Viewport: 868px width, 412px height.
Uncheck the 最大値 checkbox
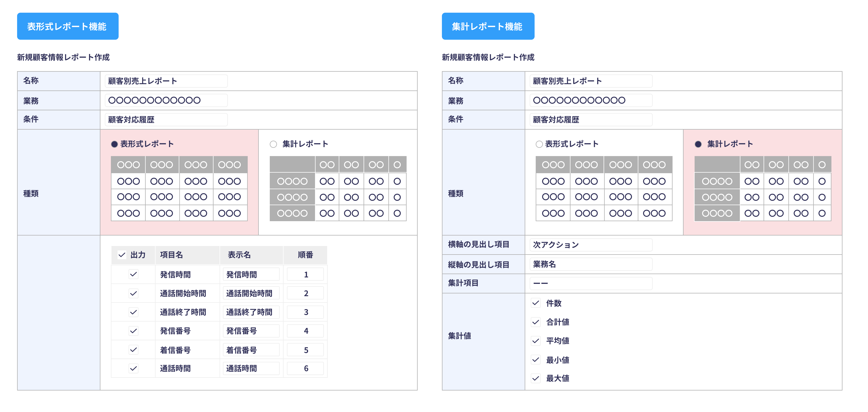point(536,378)
